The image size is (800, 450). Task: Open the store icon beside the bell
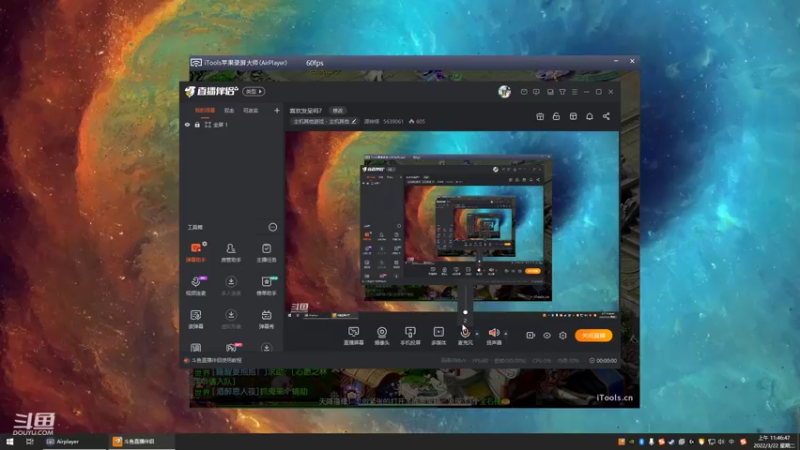pyautogui.click(x=573, y=116)
